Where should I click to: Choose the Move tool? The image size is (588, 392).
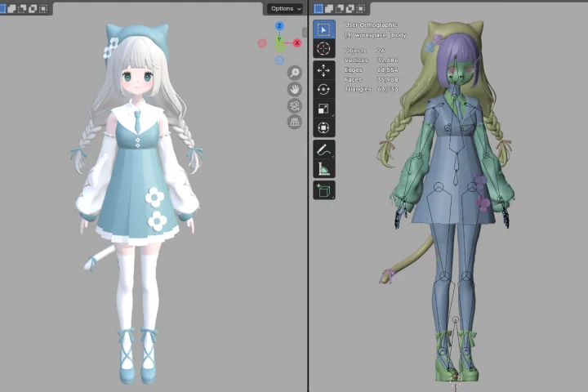click(323, 71)
